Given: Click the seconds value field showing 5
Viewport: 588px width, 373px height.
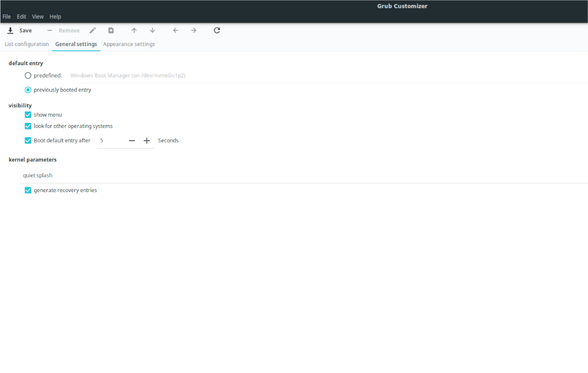Looking at the screenshot, I should [x=111, y=141].
